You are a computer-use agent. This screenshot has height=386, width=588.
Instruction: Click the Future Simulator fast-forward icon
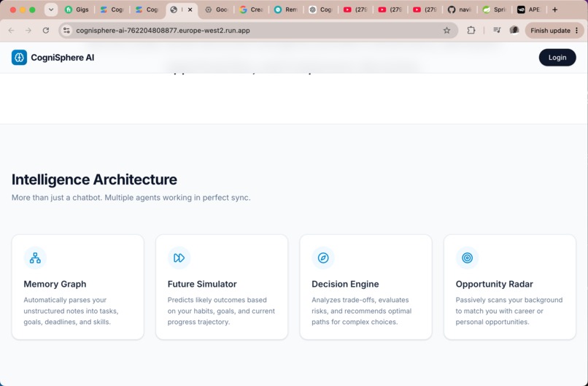coord(179,258)
